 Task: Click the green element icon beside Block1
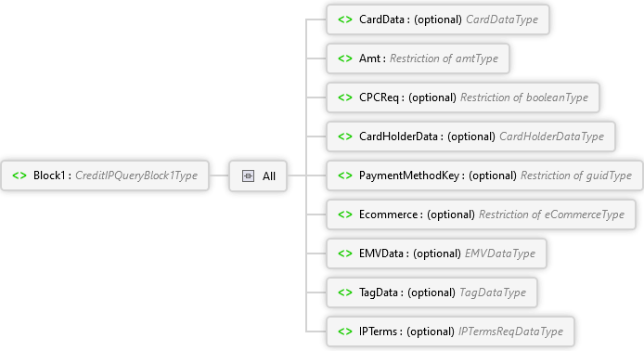point(19,175)
